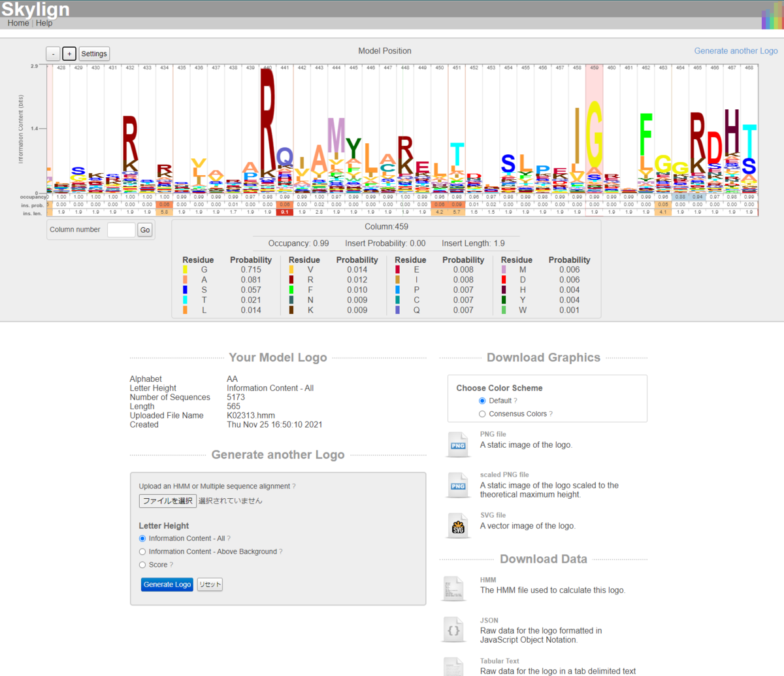Viewport: 784px width, 676px height.
Task: Download the SVG vector image icon
Action: pos(458,526)
